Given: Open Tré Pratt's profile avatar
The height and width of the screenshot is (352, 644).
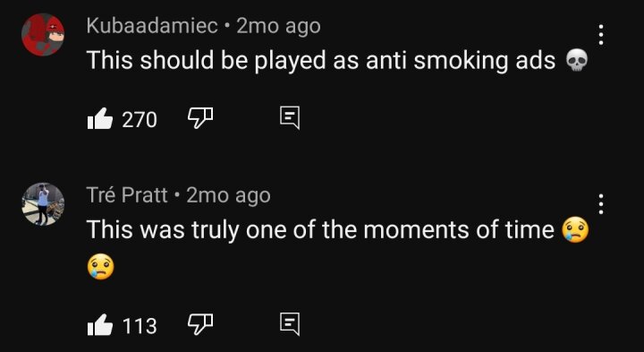Looking at the screenshot, I should 43,204.
